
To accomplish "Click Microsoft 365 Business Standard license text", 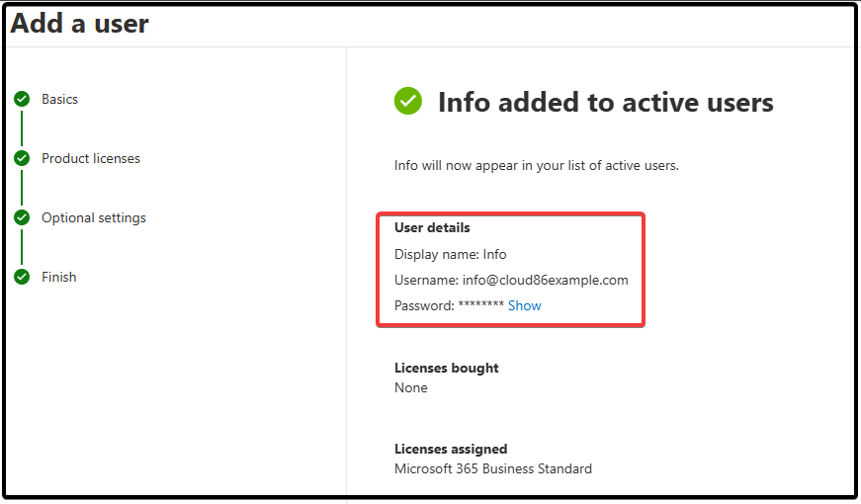I will point(493,468).
